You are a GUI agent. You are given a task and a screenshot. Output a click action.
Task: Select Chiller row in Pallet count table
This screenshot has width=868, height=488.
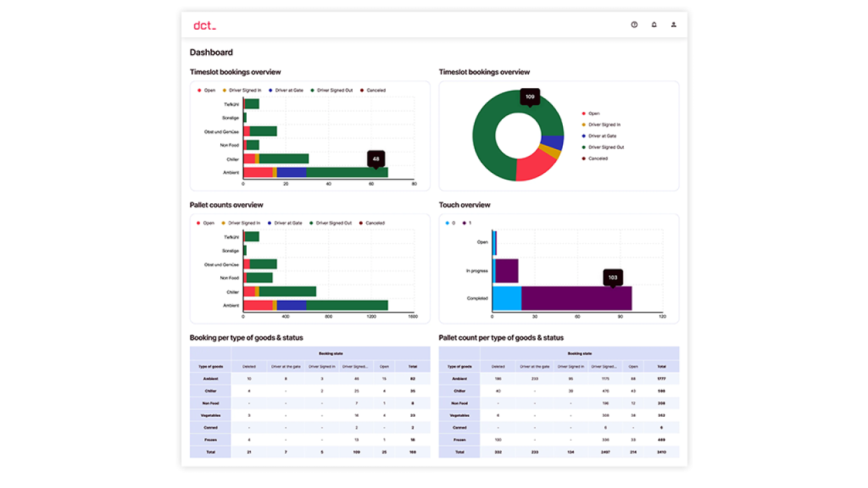(459, 391)
